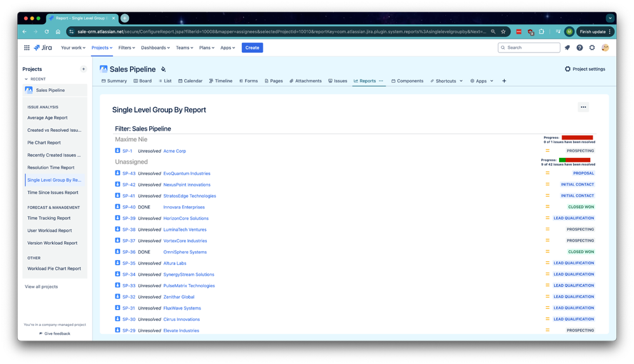Click the Maxime Nie progress bar
The width and height of the screenshot is (634, 364).
577,138
